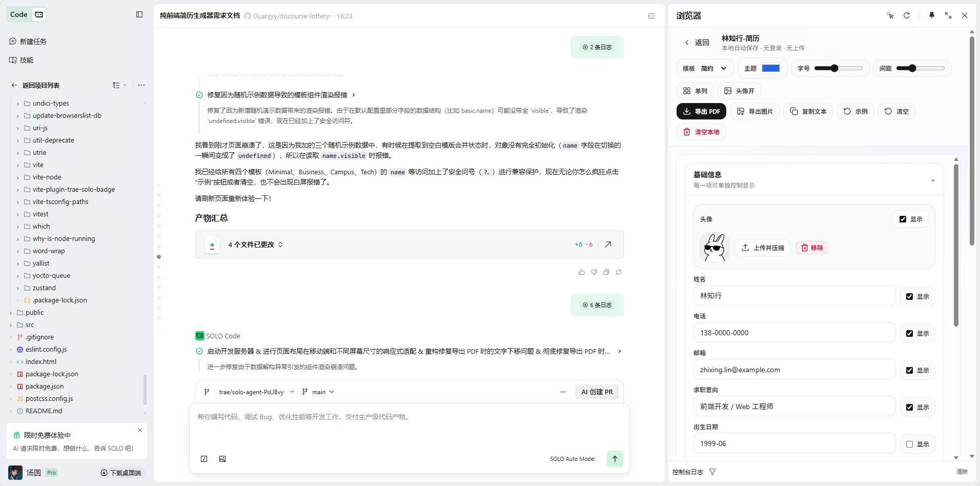The width and height of the screenshot is (980, 486).
Task: Send message with the up-arrow button
Action: (615, 459)
